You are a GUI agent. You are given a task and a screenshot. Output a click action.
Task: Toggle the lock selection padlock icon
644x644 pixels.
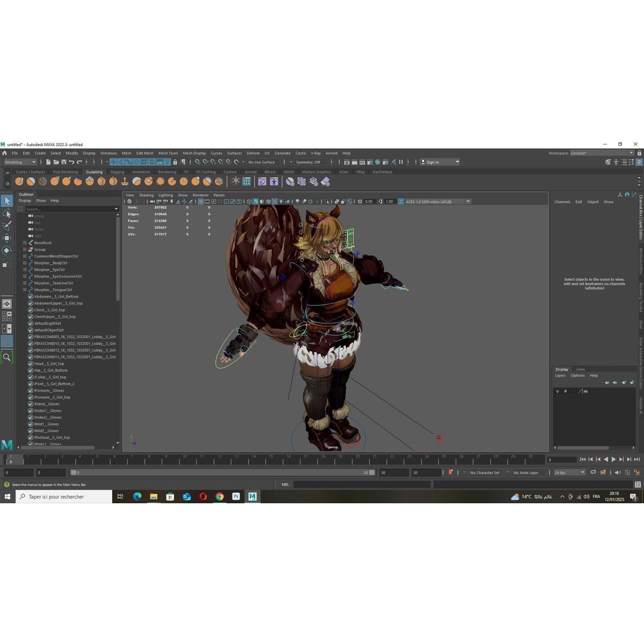(175, 162)
